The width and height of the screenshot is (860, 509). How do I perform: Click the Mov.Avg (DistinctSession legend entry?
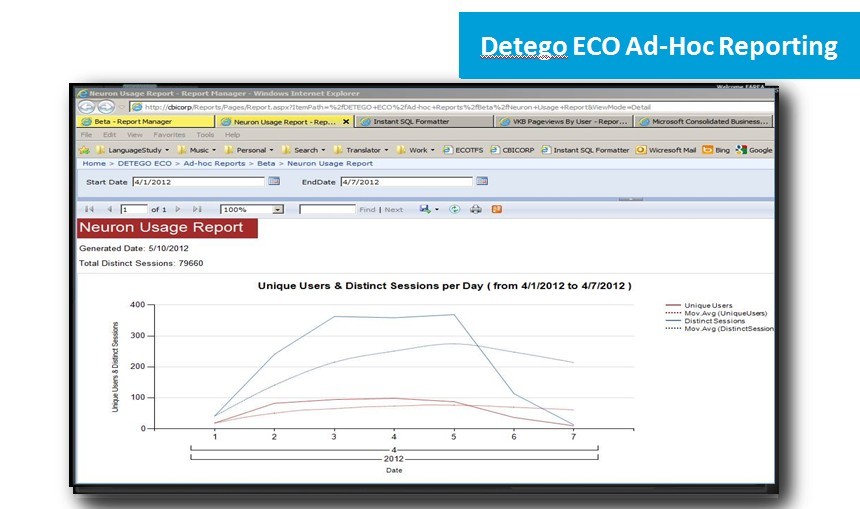(719, 329)
